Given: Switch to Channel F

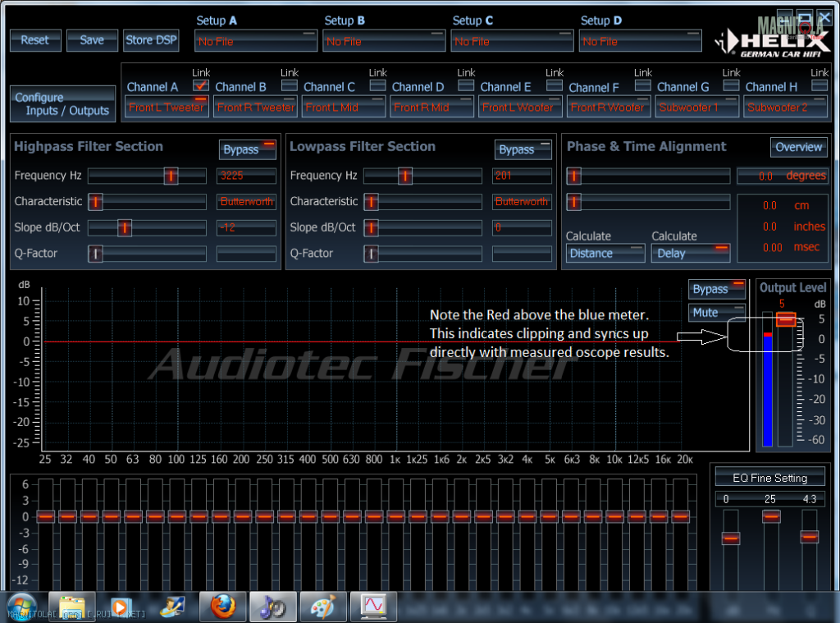Looking at the screenshot, I should tap(594, 87).
